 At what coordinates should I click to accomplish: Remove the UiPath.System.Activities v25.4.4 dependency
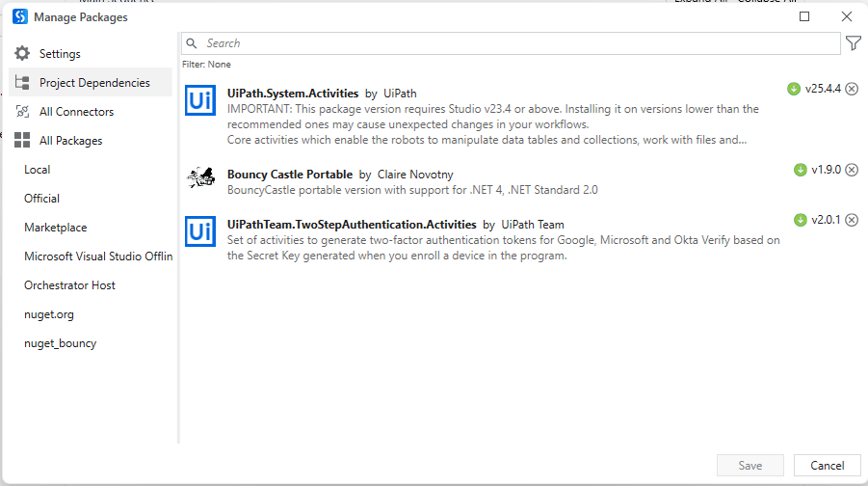tap(852, 89)
